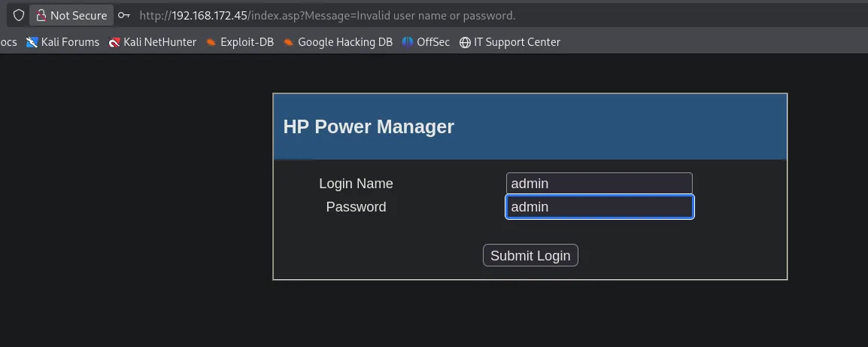The height and width of the screenshot is (347, 868).
Task: Click the HP Power Manager heading
Action: coord(369,127)
